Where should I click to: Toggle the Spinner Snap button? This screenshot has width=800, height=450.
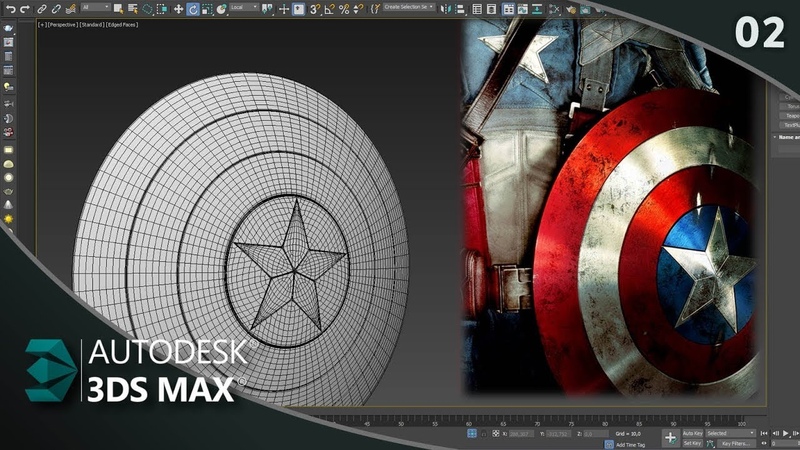[358, 9]
